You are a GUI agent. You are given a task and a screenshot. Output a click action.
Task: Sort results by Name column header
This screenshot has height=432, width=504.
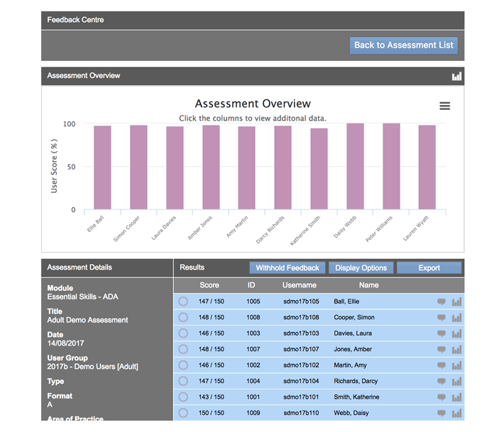(x=368, y=285)
